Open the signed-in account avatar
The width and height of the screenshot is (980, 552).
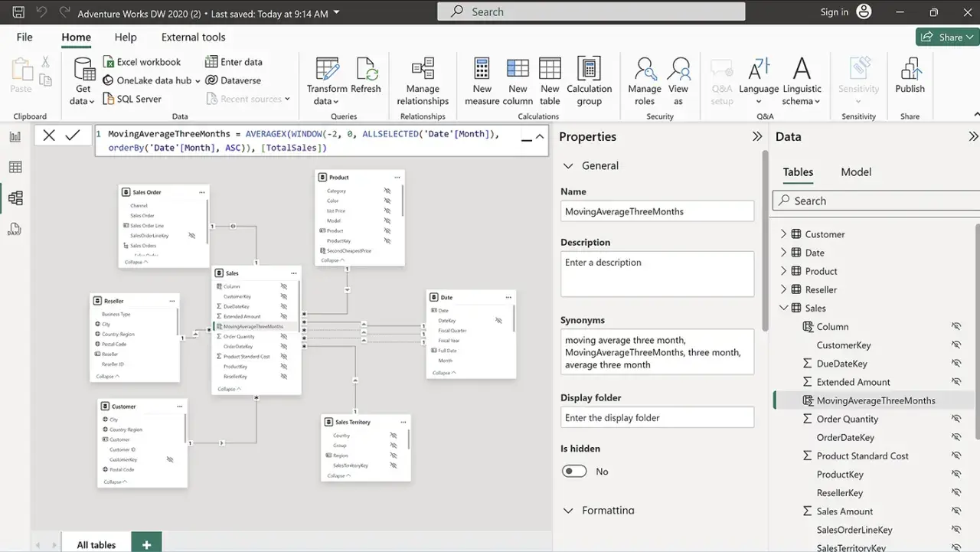click(864, 11)
